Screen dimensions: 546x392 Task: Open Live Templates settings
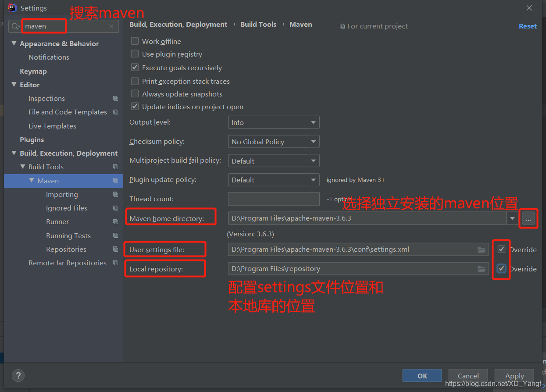pos(52,126)
